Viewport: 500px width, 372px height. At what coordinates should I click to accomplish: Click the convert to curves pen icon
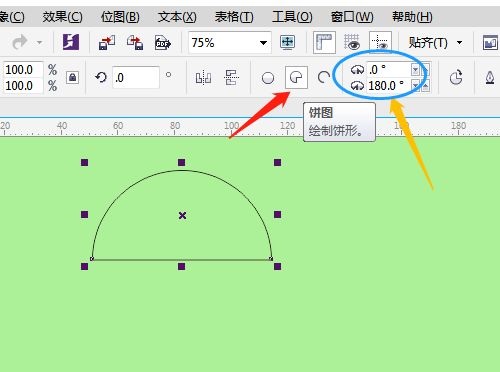point(490,78)
